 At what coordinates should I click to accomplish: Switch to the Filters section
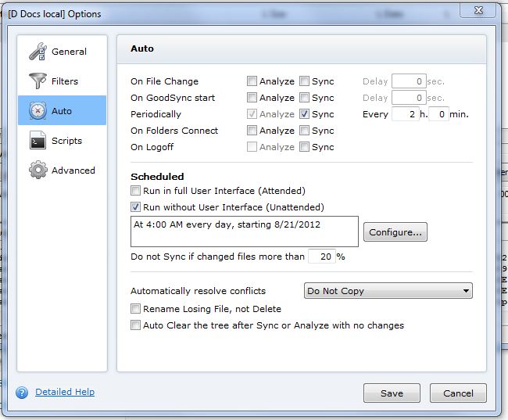tap(63, 81)
